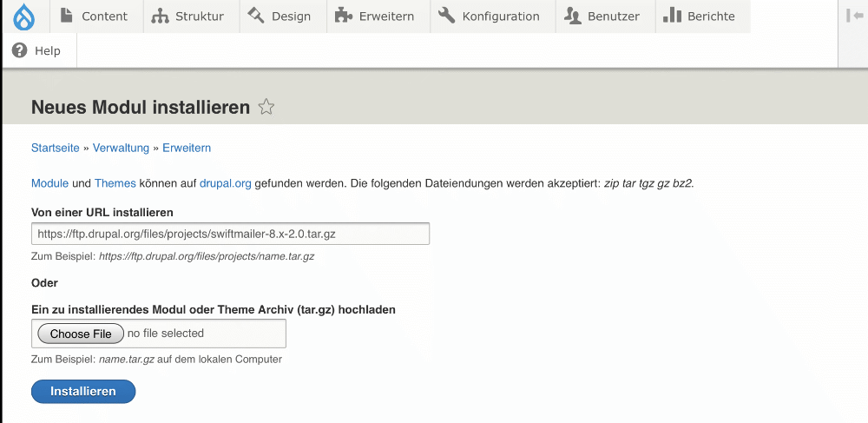Click the 'Neues Modul installieren' heading
This screenshot has width=868, height=423.
(x=141, y=107)
